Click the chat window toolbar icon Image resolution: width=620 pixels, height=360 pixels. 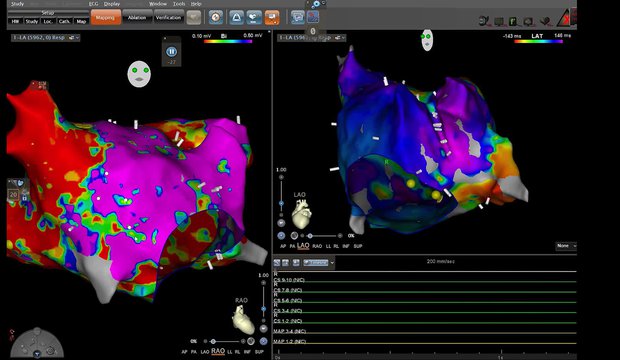pos(297,17)
